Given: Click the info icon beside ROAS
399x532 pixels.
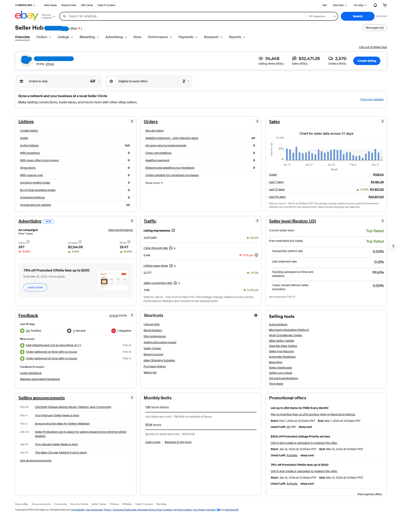Looking at the screenshot, I should (x=129, y=242).
